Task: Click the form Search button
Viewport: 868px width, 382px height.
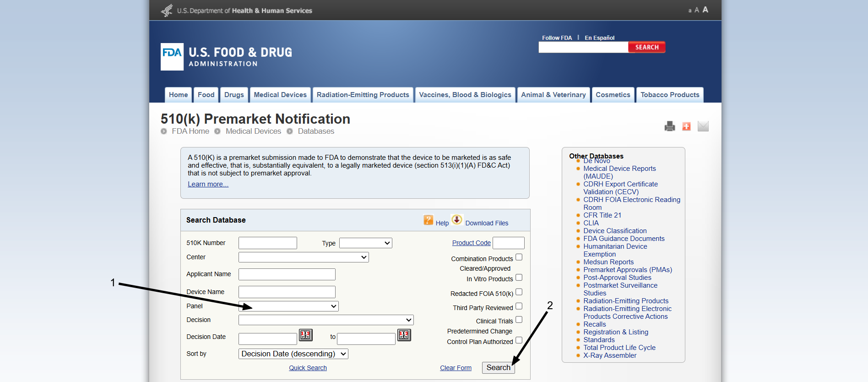Action: (x=498, y=368)
